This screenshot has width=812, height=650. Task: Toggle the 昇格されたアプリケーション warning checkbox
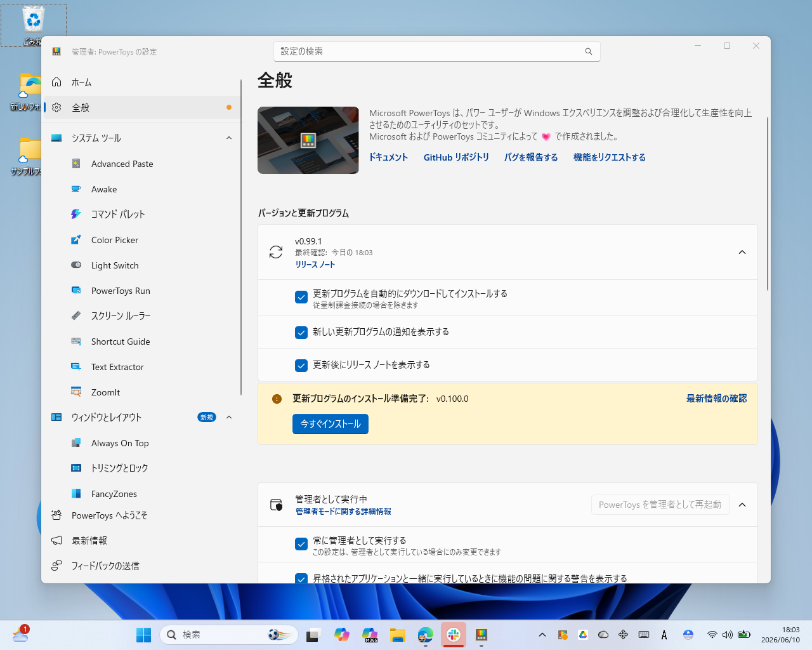pos(301,578)
